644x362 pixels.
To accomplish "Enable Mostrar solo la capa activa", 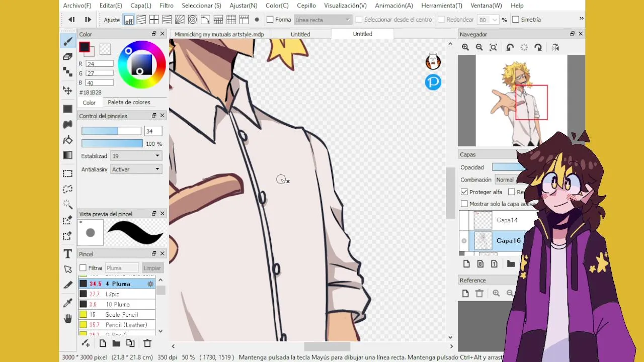I will (464, 204).
